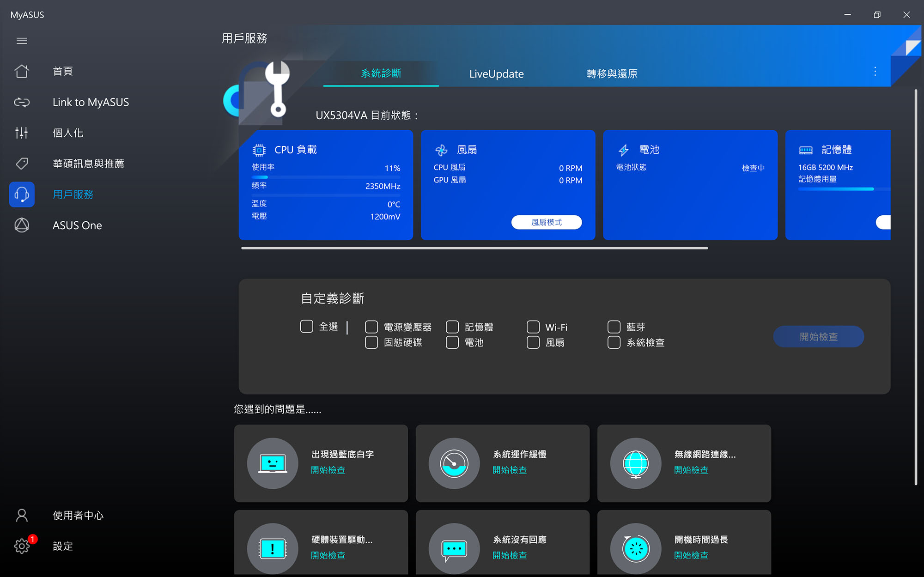
Task: Click the vertical page scrollbar
Action: pyautogui.click(x=916, y=286)
